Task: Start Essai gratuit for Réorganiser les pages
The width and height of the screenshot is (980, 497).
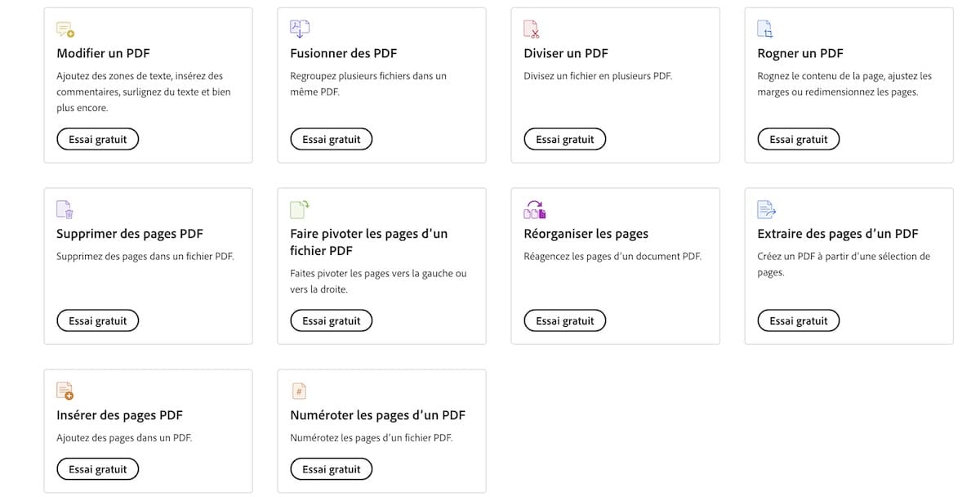Action: click(565, 321)
